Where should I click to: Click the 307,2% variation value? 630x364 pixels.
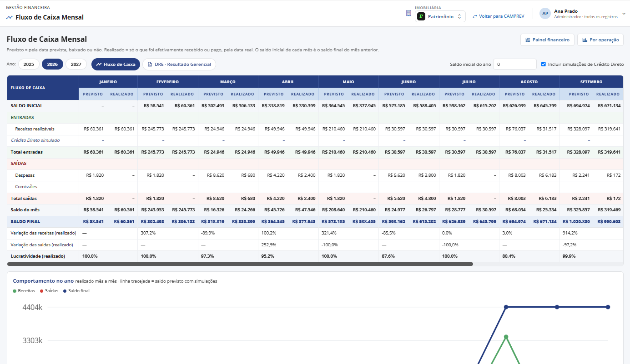click(148, 233)
